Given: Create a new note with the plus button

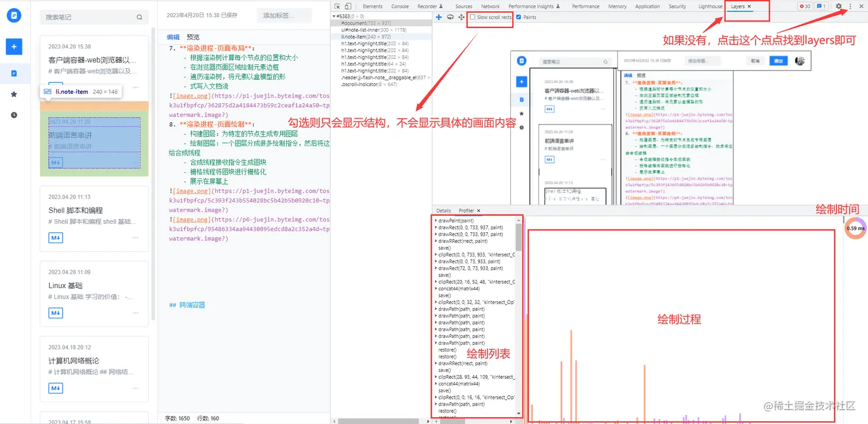Looking at the screenshot, I should click(x=14, y=46).
